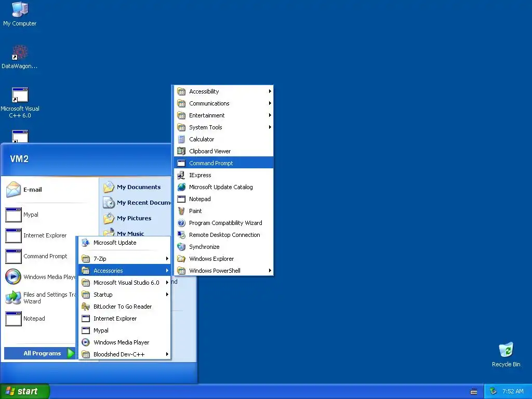
Task: Open Windows Media Player from the All Programs list
Action: (125, 342)
